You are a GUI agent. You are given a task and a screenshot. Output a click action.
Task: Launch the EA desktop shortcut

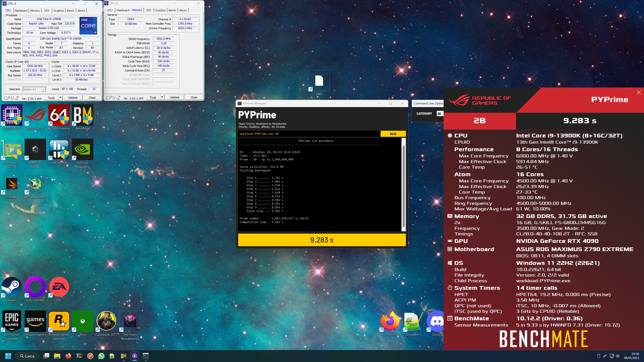(59, 289)
